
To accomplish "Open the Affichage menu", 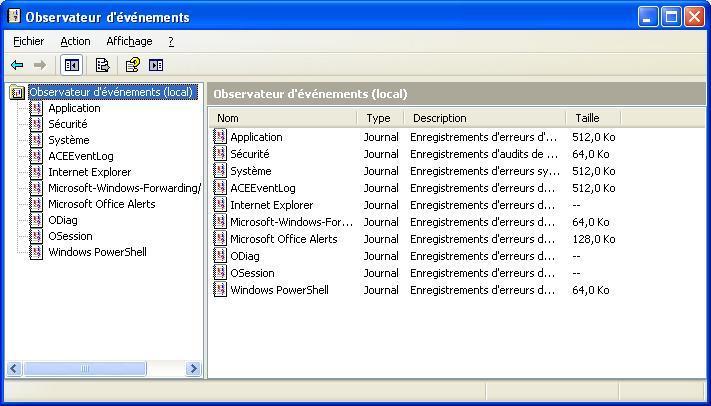I will pos(129,41).
